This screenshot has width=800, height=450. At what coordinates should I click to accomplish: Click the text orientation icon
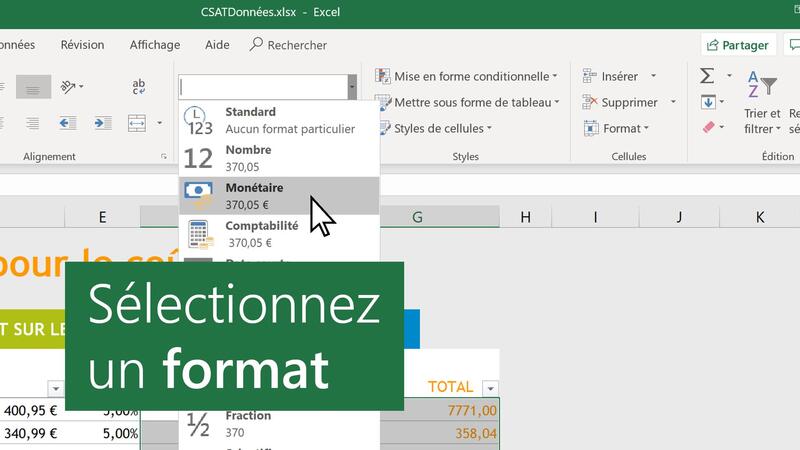[x=69, y=87]
